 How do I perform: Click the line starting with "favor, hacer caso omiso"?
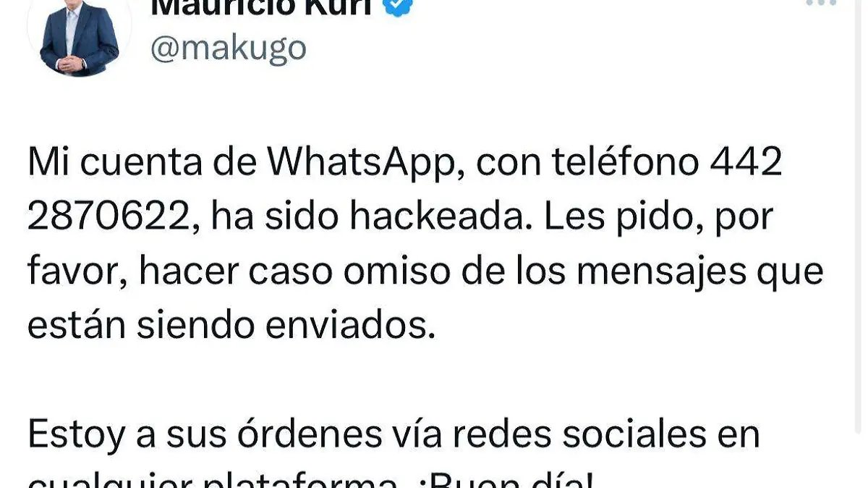[425, 272]
